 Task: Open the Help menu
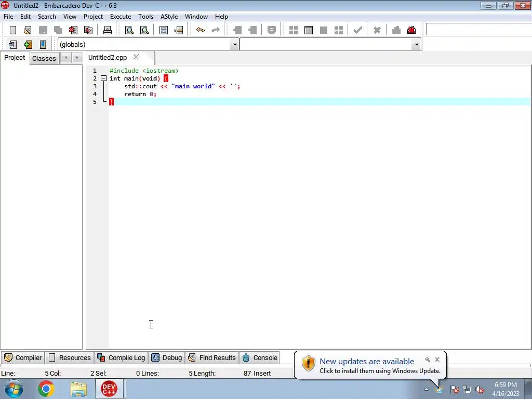pyautogui.click(x=221, y=17)
